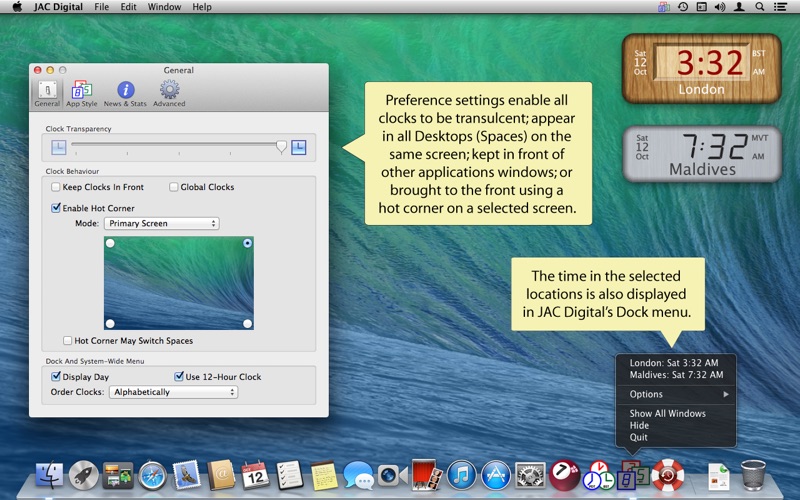
Task: Click London: Sat 3:32 AM menu entry
Action: click(676, 363)
